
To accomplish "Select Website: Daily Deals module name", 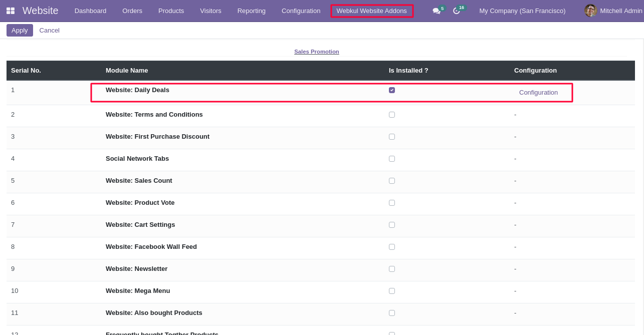I will coord(137,90).
